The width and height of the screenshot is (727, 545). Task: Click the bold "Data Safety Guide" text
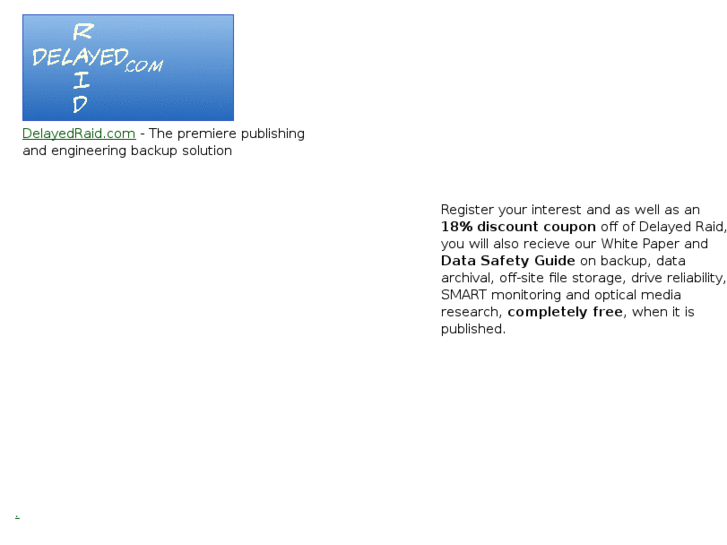(x=508, y=261)
